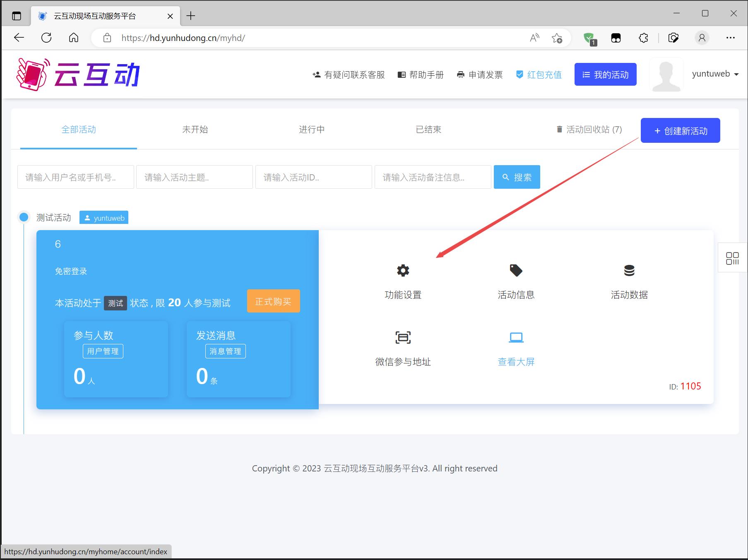Open 有疑问联系客服 link

349,75
